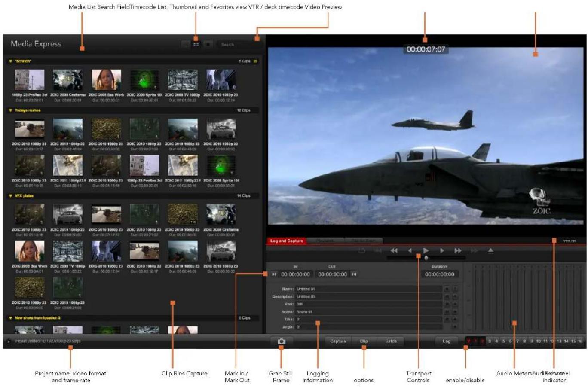The height and width of the screenshot is (387, 588).
Task: Click the Clip capture button
Action: 364,341
